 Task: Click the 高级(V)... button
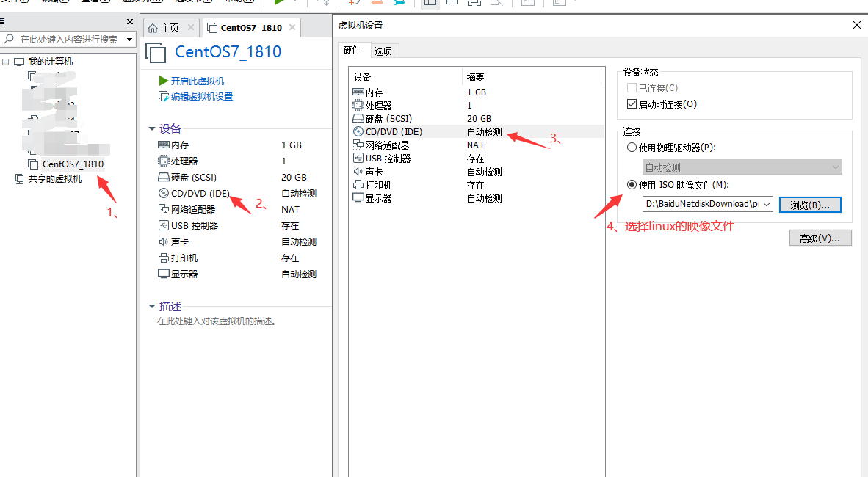[820, 238]
